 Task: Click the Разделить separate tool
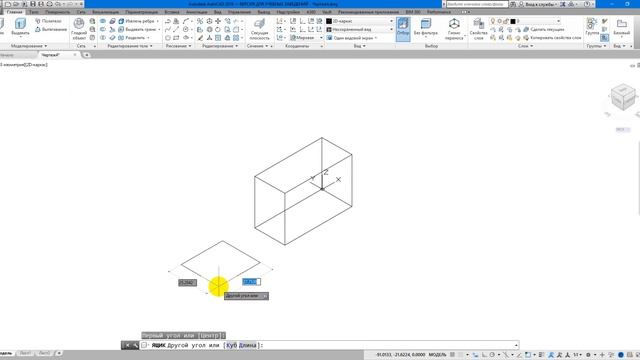[x=133, y=38]
